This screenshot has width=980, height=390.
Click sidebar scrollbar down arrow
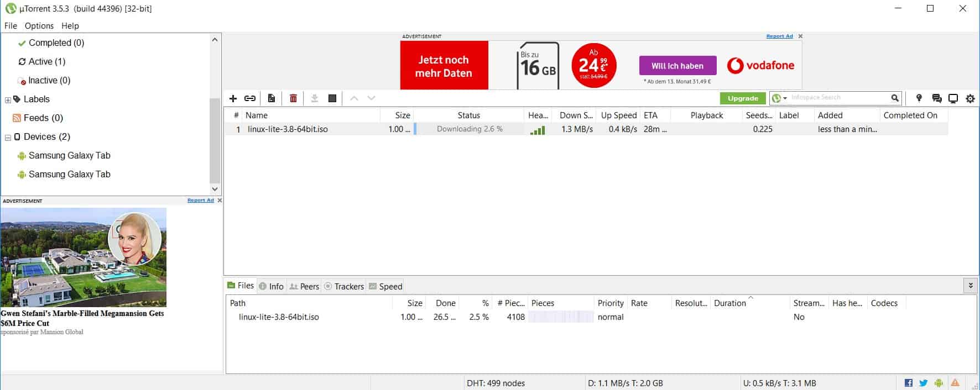click(x=215, y=189)
